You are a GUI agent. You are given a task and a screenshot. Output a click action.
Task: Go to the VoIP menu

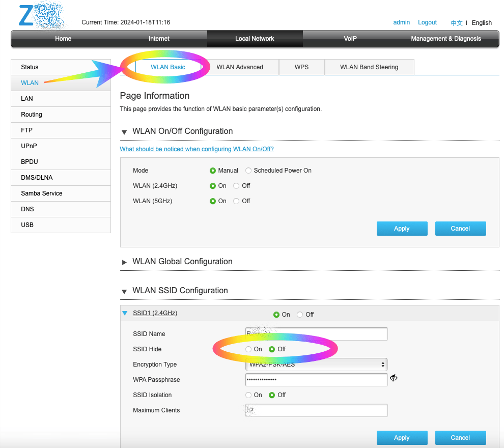pyautogui.click(x=350, y=38)
